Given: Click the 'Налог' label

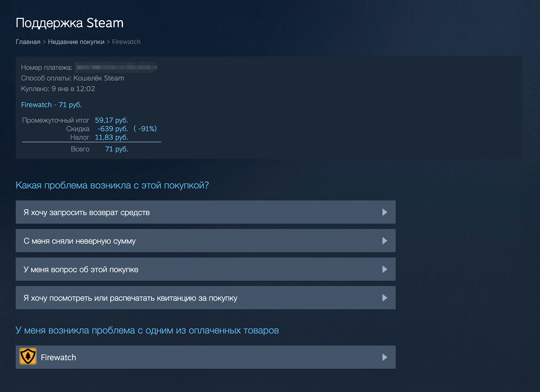Looking at the screenshot, I should pyautogui.click(x=80, y=137).
